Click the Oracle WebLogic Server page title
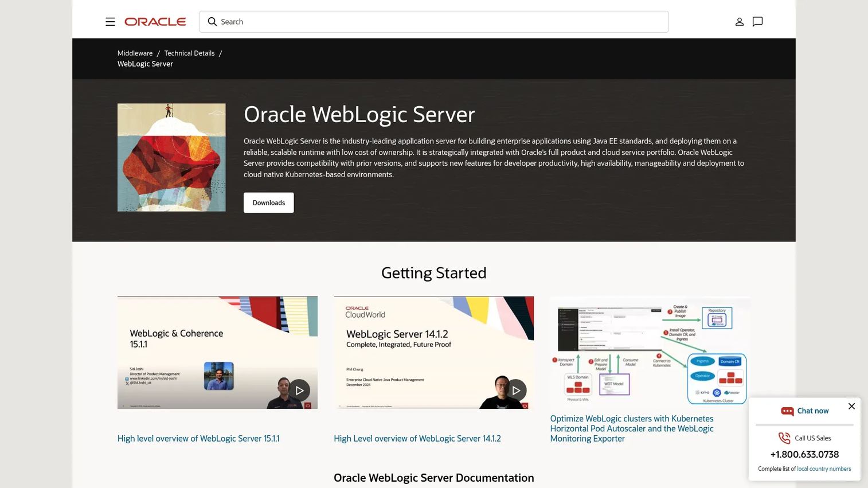868x488 pixels. pyautogui.click(x=359, y=115)
